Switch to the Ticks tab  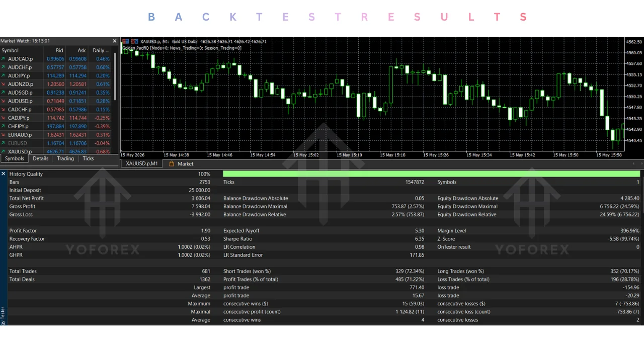(88, 158)
